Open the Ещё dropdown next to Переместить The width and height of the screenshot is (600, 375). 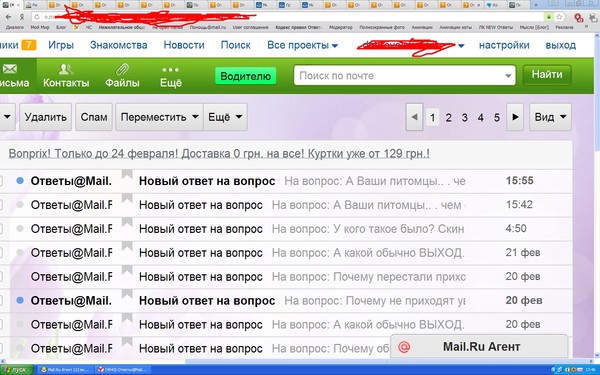[x=225, y=117]
